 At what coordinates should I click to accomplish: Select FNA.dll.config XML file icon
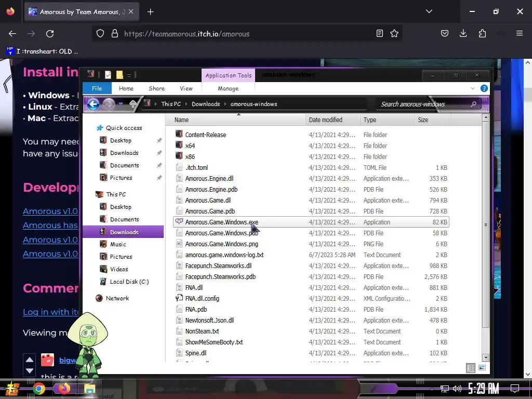click(179, 298)
